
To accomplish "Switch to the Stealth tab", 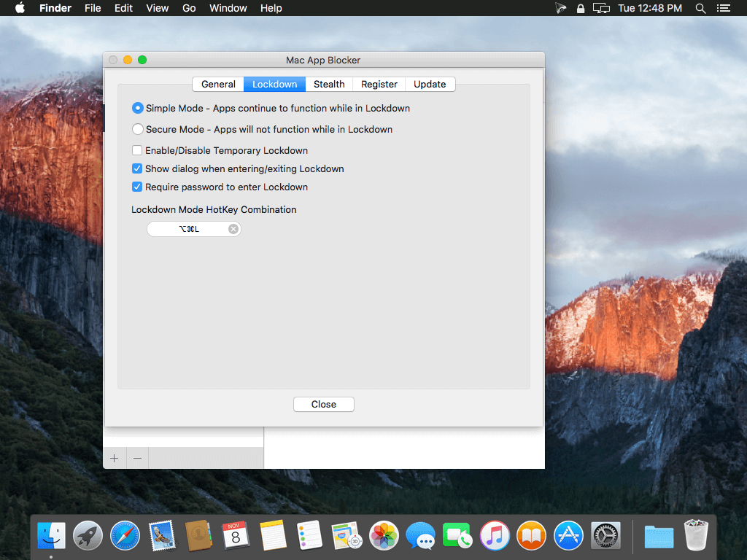I will tap(329, 85).
